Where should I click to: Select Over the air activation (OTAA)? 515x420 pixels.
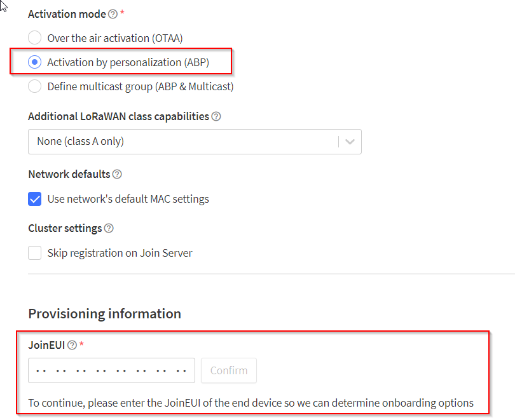coord(35,37)
